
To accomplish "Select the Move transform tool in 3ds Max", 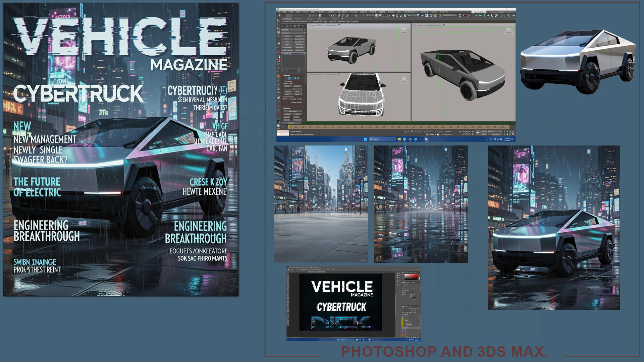I will pyautogui.click(x=393, y=15).
